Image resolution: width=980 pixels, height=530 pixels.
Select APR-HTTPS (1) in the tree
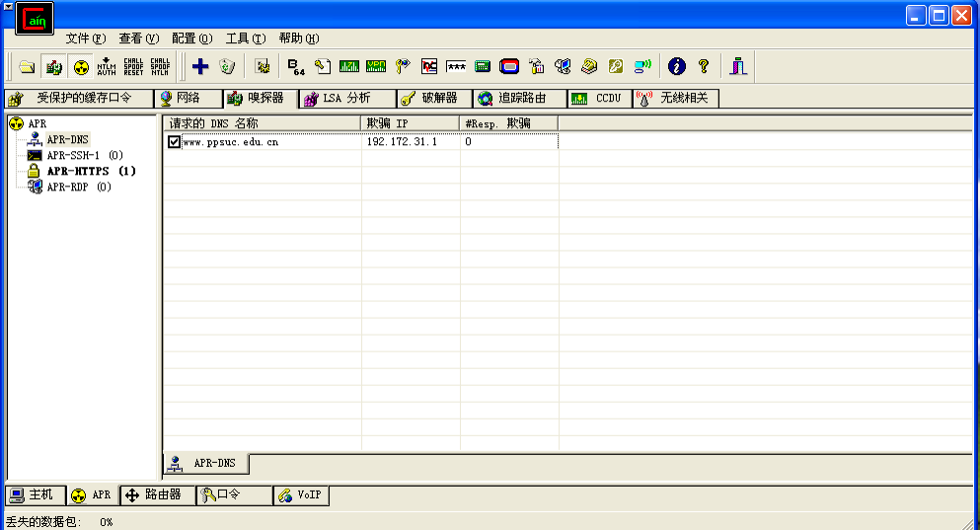(x=91, y=171)
